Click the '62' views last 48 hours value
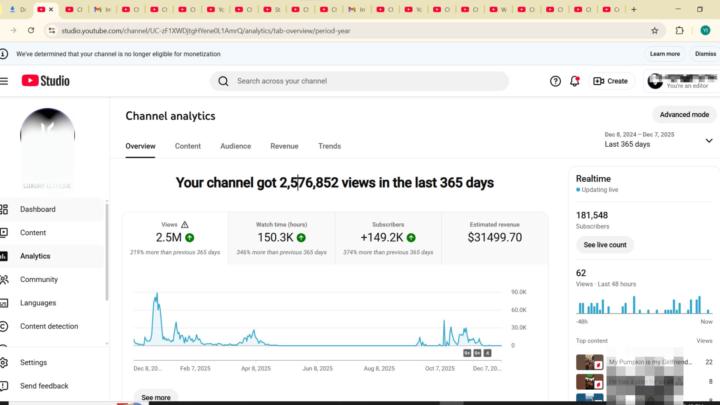 pyautogui.click(x=581, y=273)
